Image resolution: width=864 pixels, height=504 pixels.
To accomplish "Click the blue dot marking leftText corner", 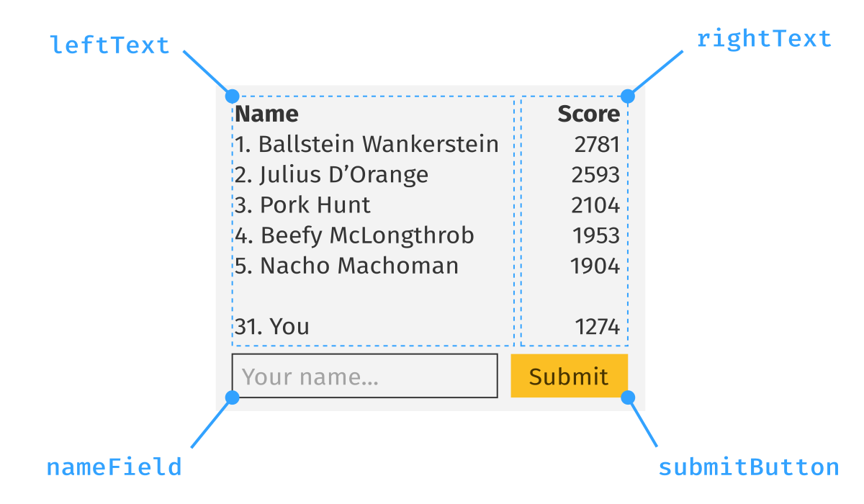I will coord(232,96).
